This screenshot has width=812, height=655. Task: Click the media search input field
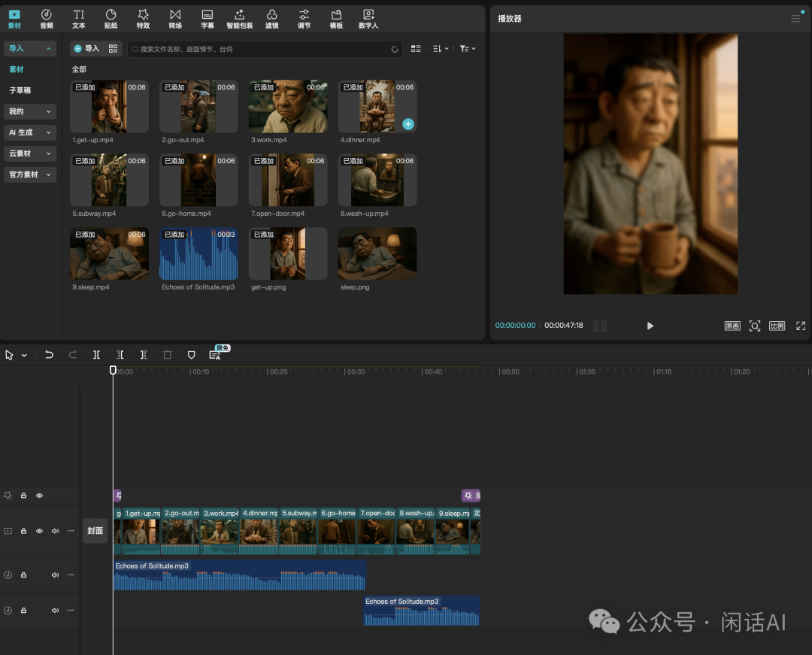coord(263,49)
